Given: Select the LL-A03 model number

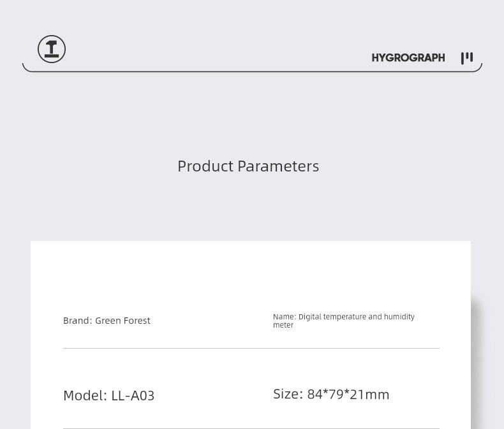Looking at the screenshot, I should click(133, 395).
